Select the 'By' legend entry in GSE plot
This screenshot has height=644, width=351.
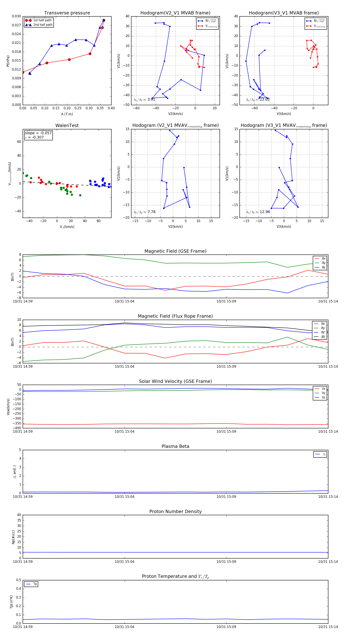point(320,263)
